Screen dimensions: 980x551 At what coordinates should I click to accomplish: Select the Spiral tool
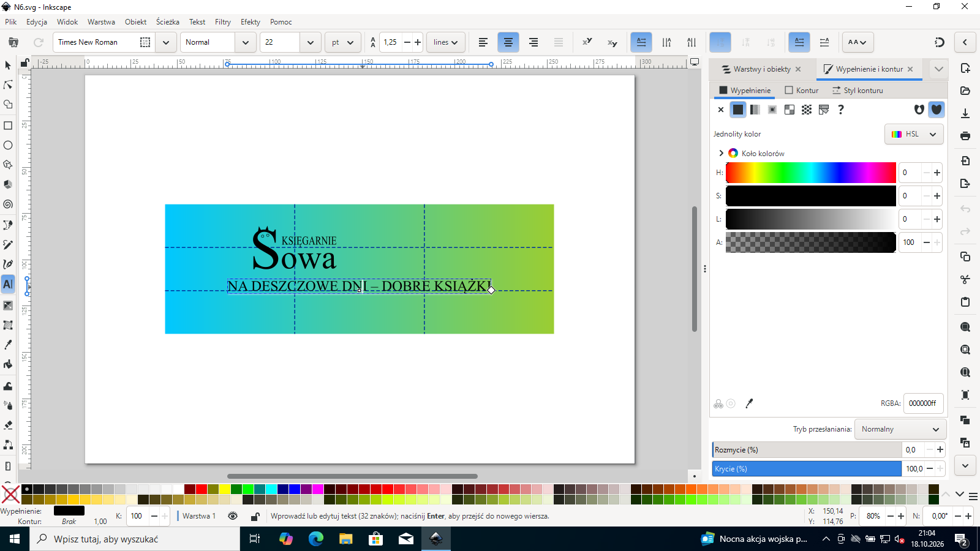(x=8, y=204)
